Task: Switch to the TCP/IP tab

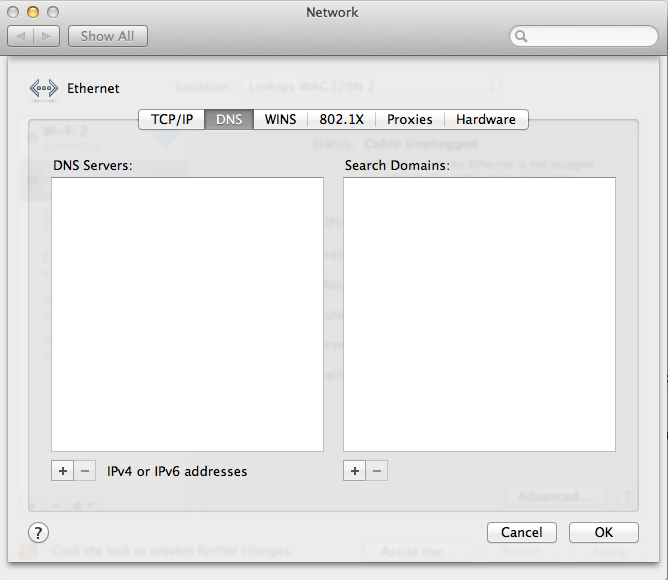Action: coord(172,119)
